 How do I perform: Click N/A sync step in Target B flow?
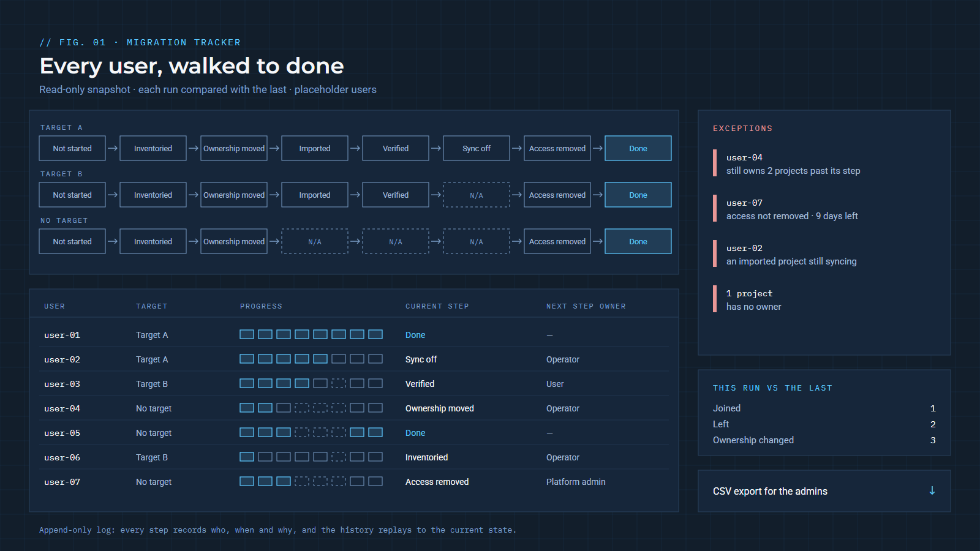[477, 195]
